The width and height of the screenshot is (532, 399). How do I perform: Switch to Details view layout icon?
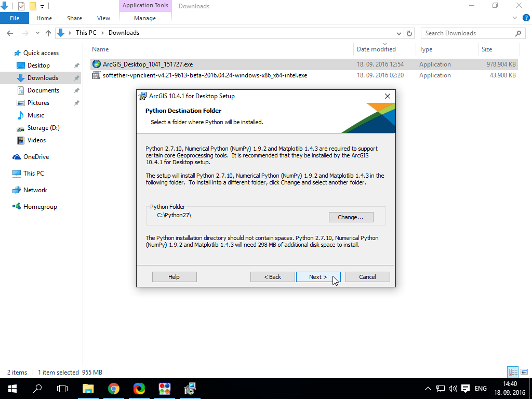pos(513,372)
